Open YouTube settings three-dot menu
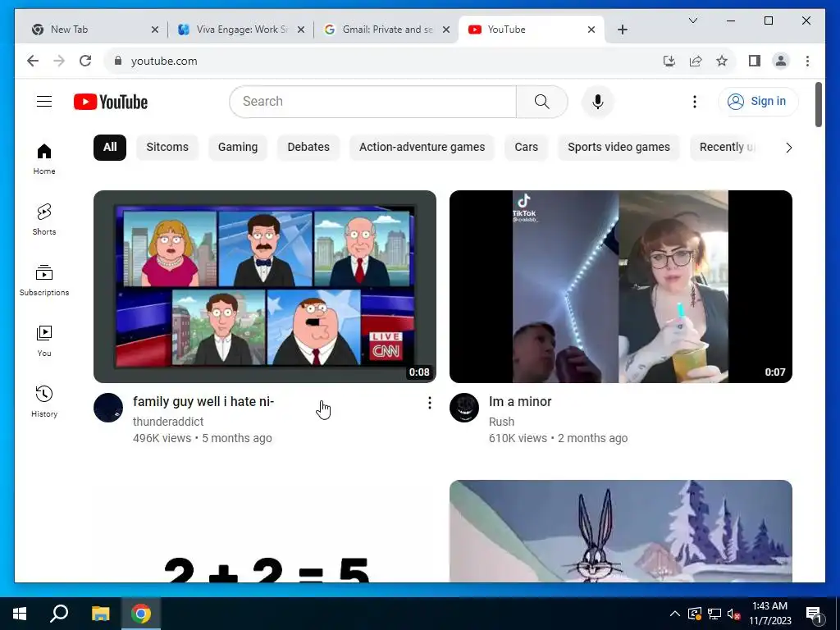This screenshot has height=630, width=840. coord(694,101)
